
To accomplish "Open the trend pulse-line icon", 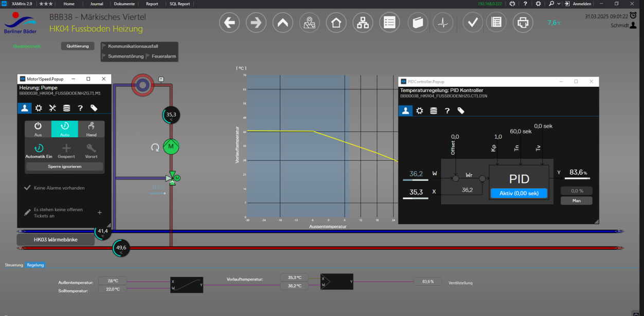I will coord(443,23).
